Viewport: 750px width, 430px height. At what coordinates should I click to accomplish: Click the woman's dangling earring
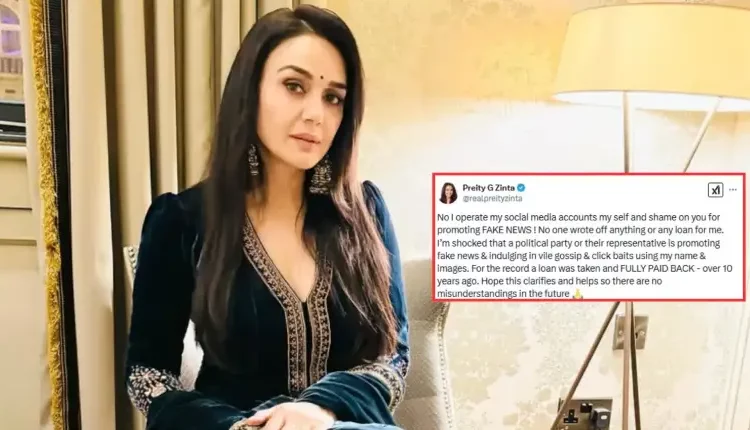tap(321, 176)
